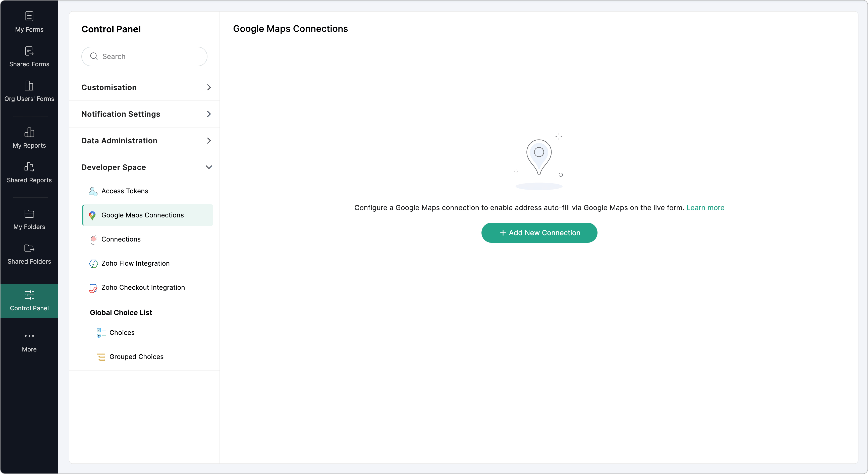868x474 pixels.
Task: Click the Add New Connection button
Action: (x=539, y=233)
